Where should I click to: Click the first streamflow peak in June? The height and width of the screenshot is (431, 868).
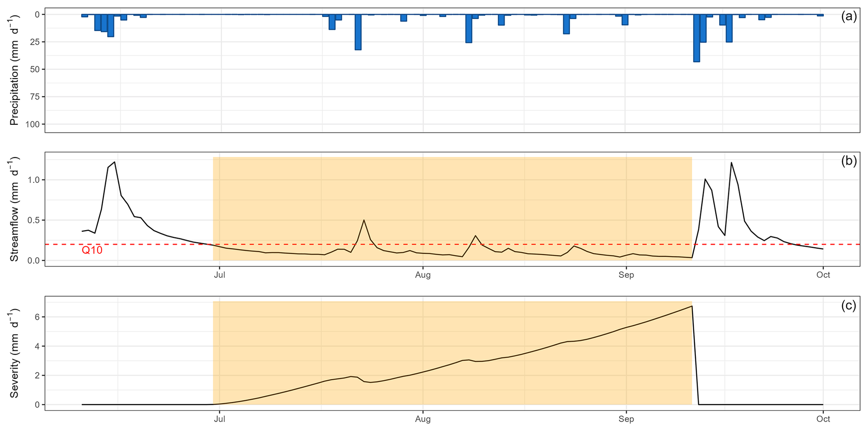[x=114, y=162]
